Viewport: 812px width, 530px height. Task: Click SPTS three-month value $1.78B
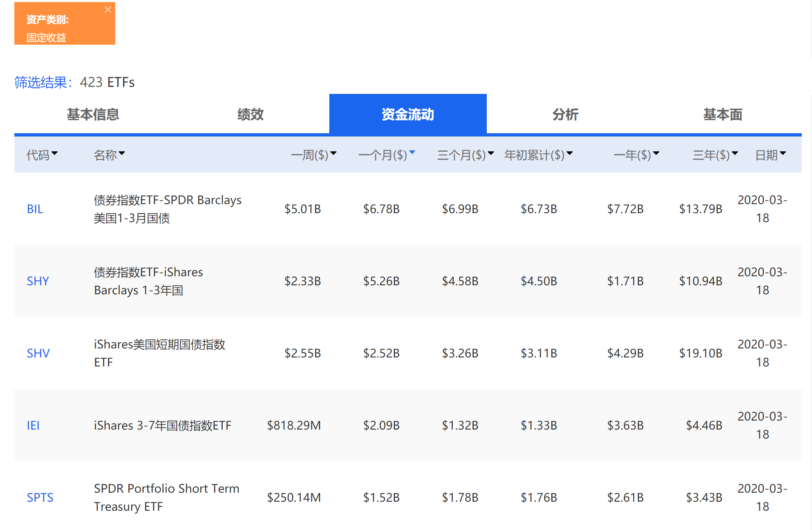460,498
